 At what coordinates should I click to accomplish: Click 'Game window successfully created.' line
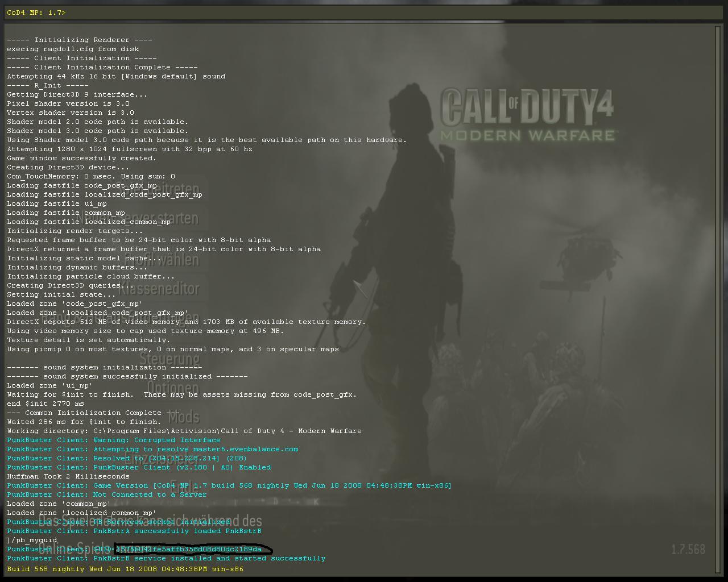coord(82,158)
